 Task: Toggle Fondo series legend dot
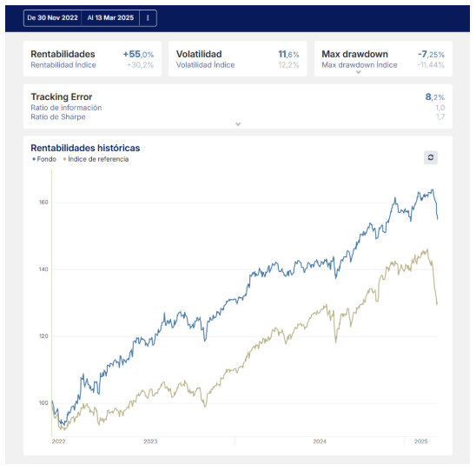coord(34,159)
